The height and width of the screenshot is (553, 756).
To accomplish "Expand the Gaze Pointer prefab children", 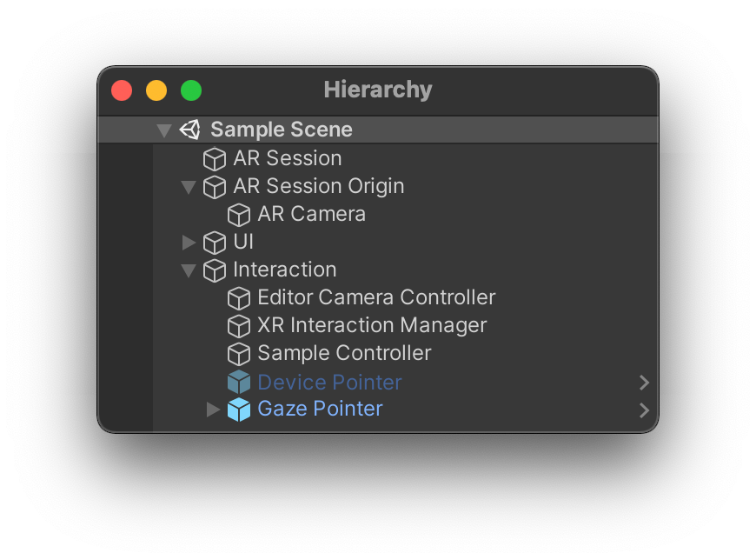I will pos(213,410).
